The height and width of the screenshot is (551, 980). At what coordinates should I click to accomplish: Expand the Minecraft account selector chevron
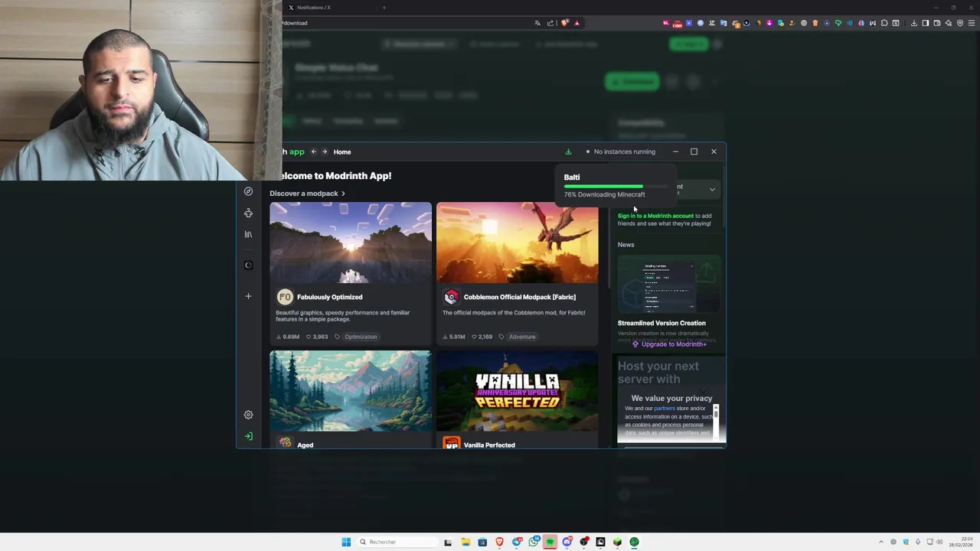point(712,190)
